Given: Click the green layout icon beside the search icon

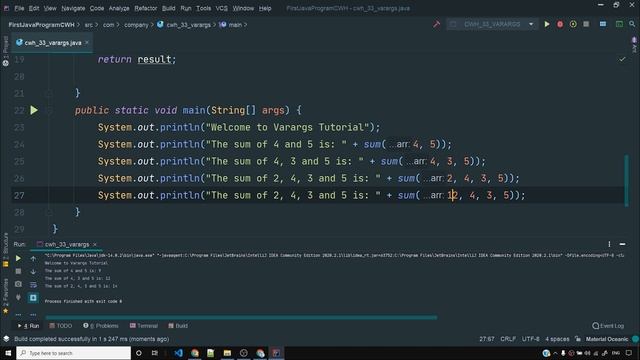Looking at the screenshot, I should coord(619,24).
